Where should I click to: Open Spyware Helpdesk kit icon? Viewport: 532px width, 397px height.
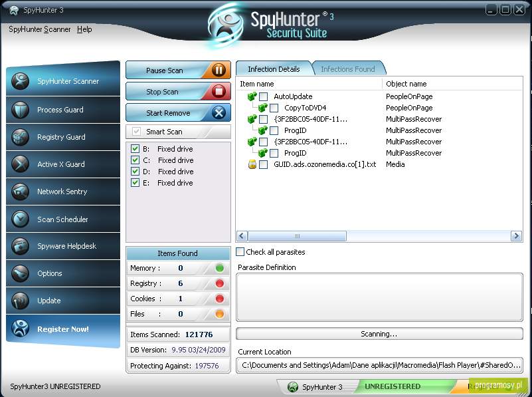20,246
